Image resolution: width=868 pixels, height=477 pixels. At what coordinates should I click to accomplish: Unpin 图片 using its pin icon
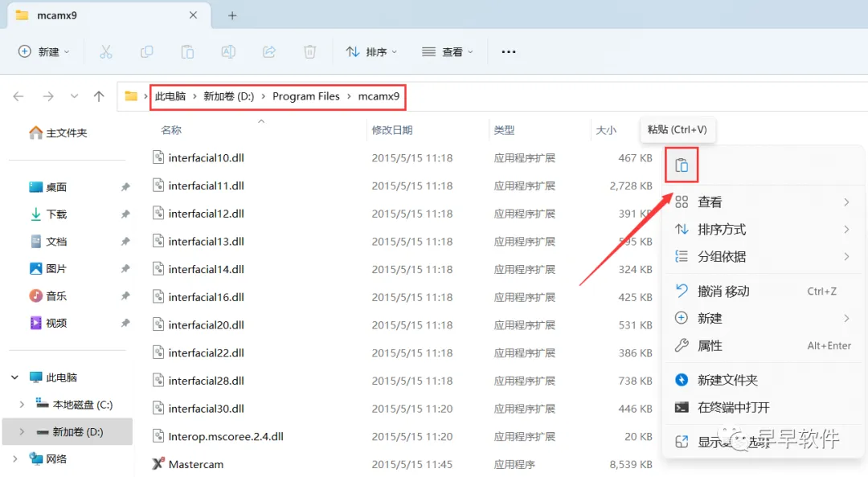pyautogui.click(x=125, y=268)
